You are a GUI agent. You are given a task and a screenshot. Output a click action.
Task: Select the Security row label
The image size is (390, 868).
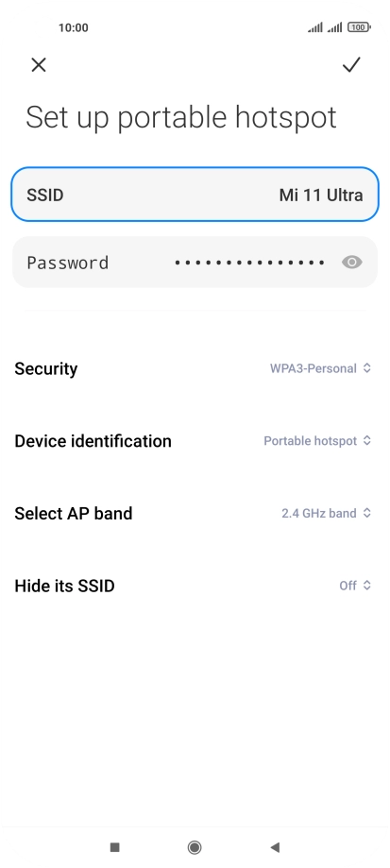coord(46,368)
